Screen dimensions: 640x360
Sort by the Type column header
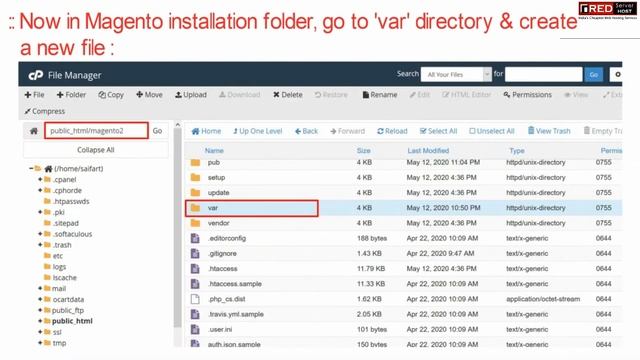(x=517, y=151)
